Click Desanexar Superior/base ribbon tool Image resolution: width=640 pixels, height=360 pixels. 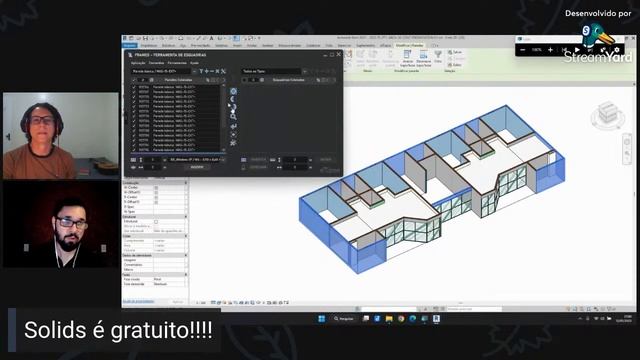click(424, 58)
